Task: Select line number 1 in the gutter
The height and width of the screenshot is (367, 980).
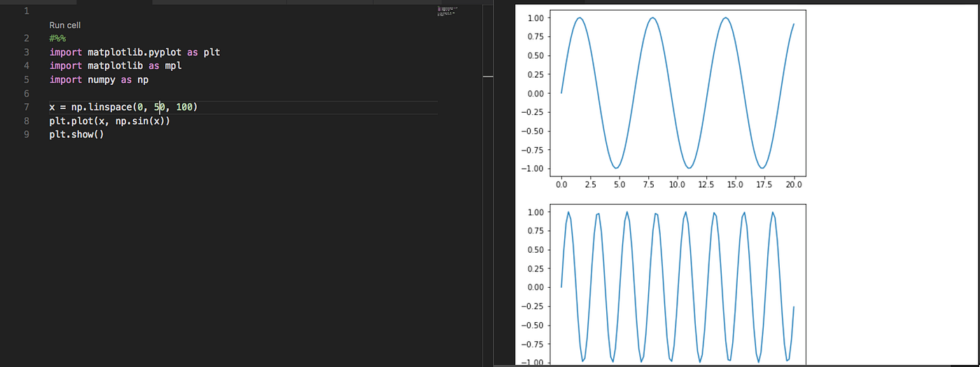Action: click(x=26, y=11)
